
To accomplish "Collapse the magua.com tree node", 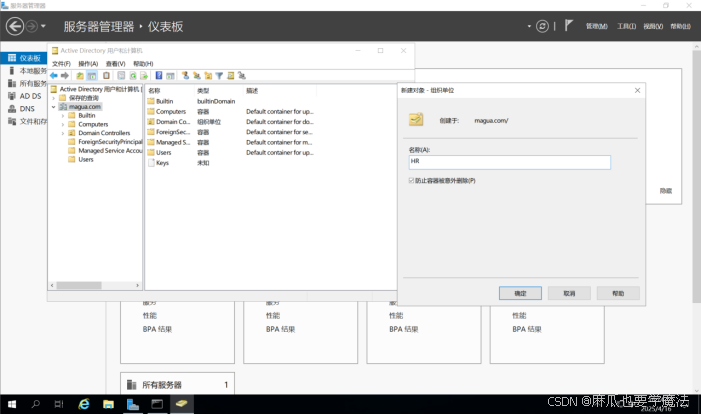I will 54,107.
